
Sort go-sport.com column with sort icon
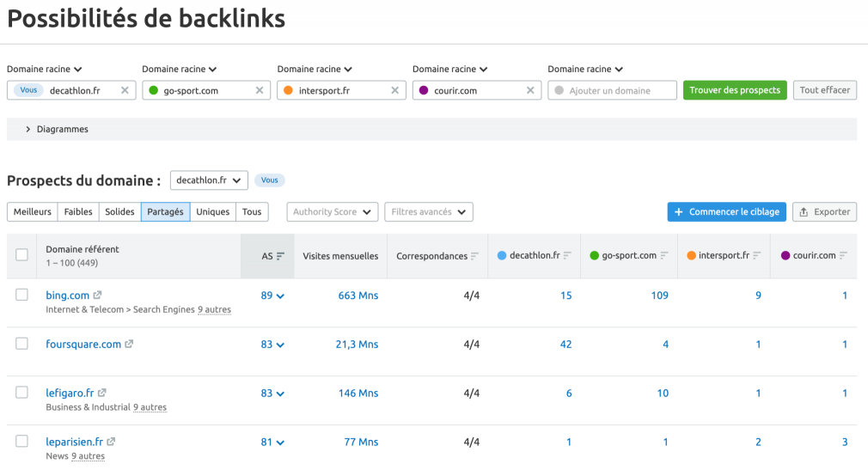[663, 255]
